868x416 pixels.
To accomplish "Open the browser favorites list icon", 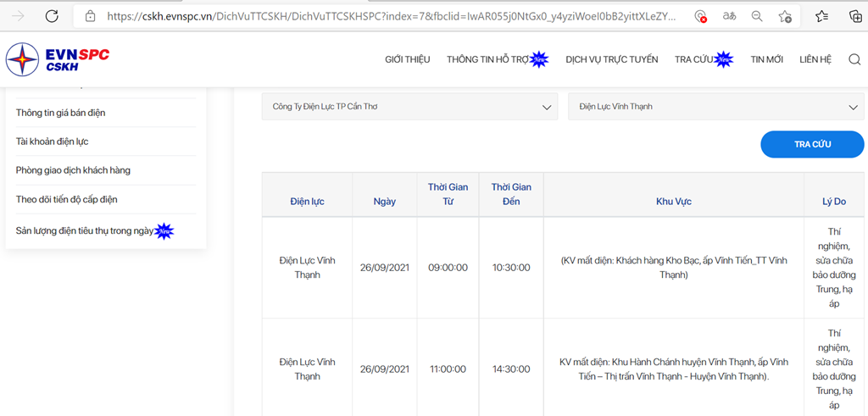I will [x=822, y=16].
